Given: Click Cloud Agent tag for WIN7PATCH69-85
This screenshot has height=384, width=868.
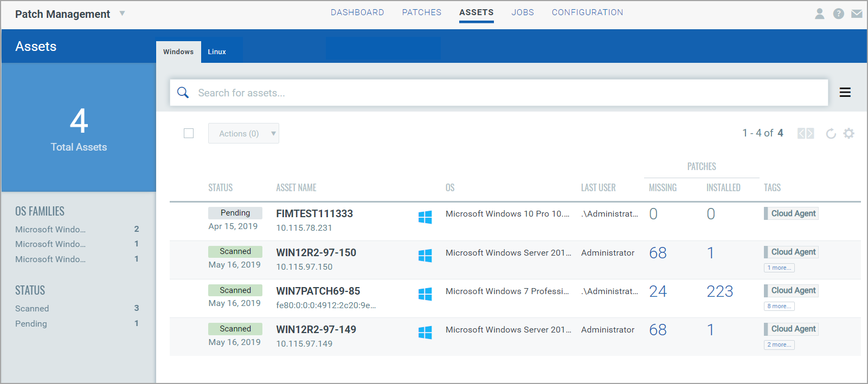Looking at the screenshot, I should coord(791,290).
